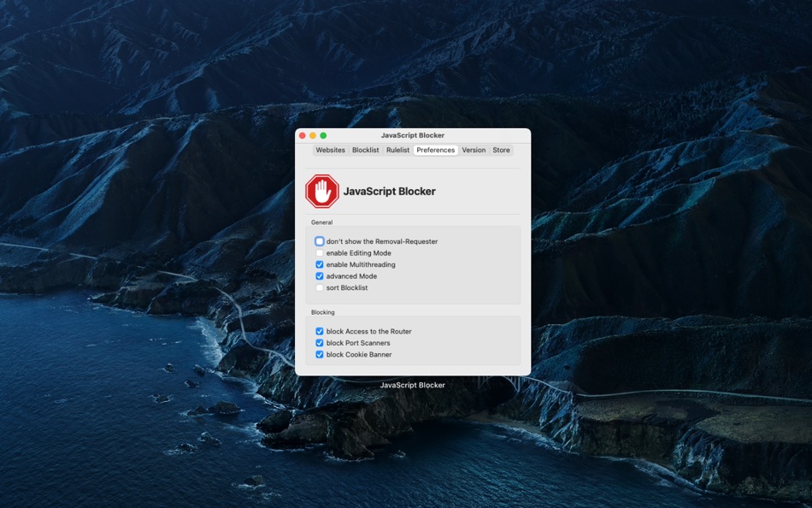Enable don't show the Removal-Requester
The image size is (812, 508).
(320, 241)
